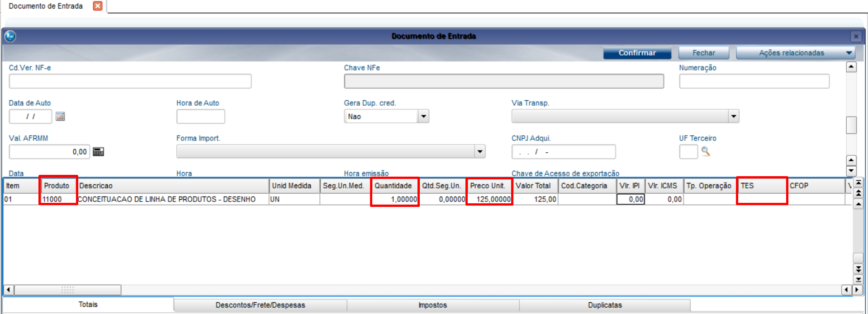
Task: Close the Documento de Entrada tab
Action: (98, 6)
